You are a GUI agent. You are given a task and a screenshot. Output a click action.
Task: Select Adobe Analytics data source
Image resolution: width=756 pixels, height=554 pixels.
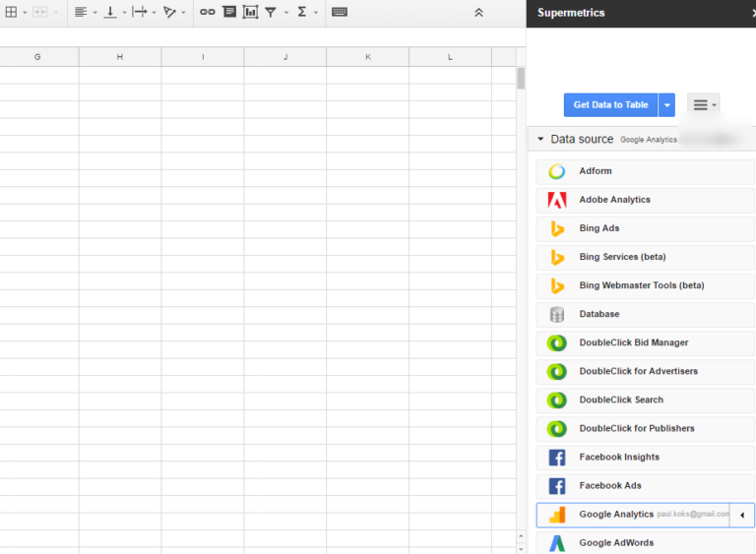coord(645,200)
